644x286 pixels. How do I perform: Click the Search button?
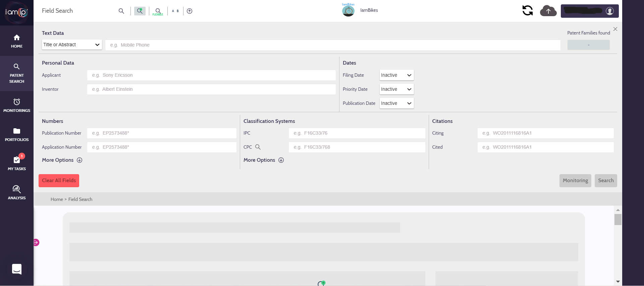606,181
